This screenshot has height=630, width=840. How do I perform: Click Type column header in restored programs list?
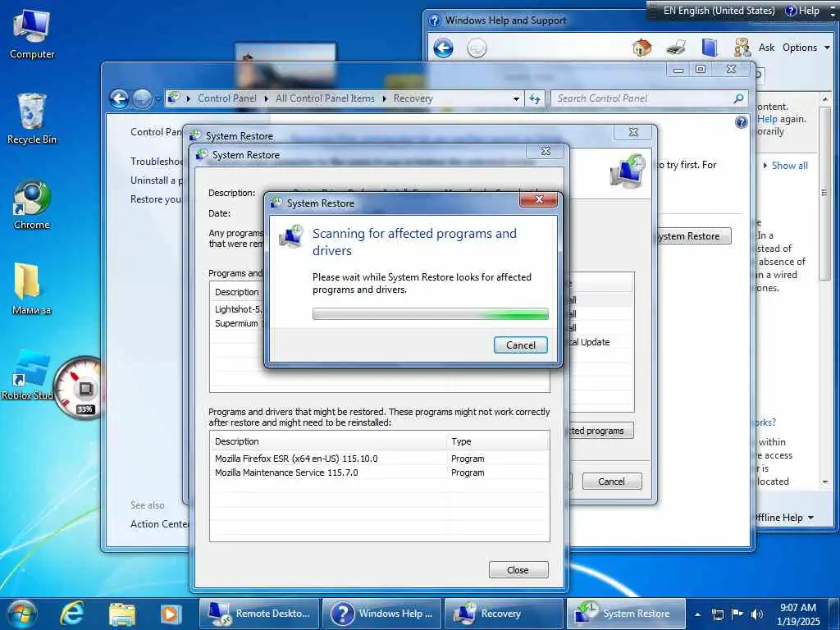click(498, 441)
